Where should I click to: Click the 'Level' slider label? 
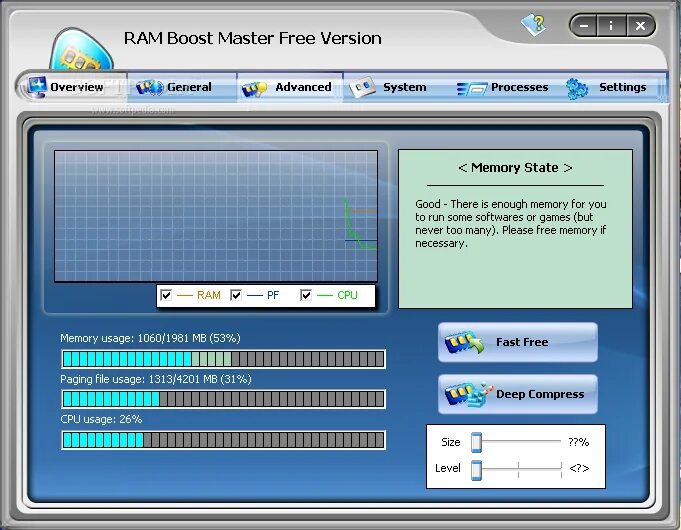point(447,468)
